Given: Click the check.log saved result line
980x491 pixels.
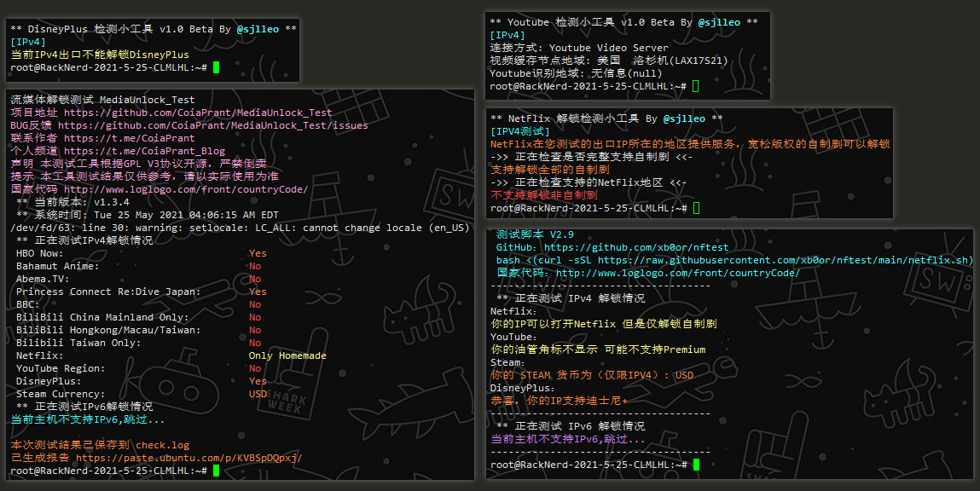Looking at the screenshot, I should coord(100,445).
